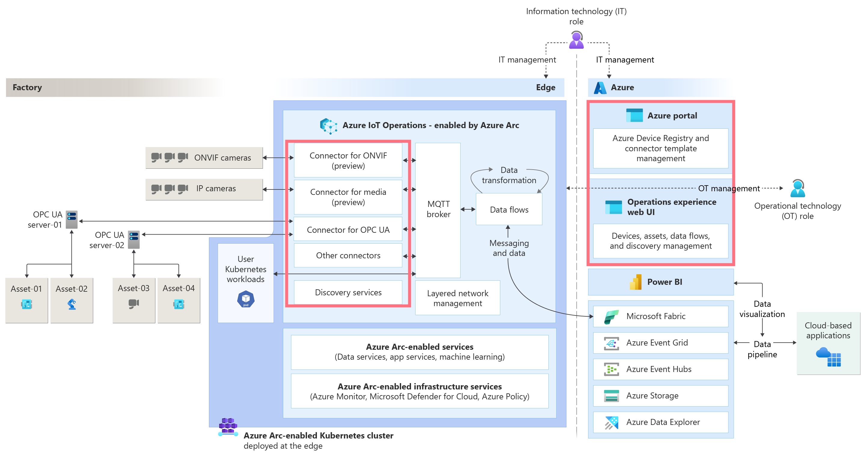Click the Azure Storage label

pyautogui.click(x=652, y=396)
